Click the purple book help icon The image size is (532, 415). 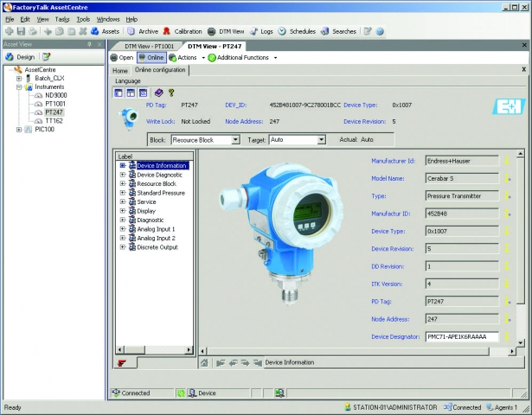coord(158,93)
